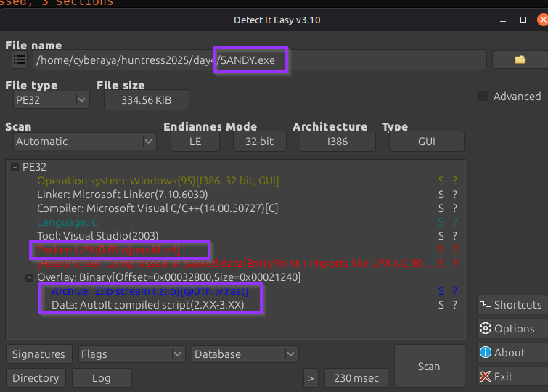Viewport: 548px width, 392px height.
Task: Click S link on Linker row
Action: (441, 195)
